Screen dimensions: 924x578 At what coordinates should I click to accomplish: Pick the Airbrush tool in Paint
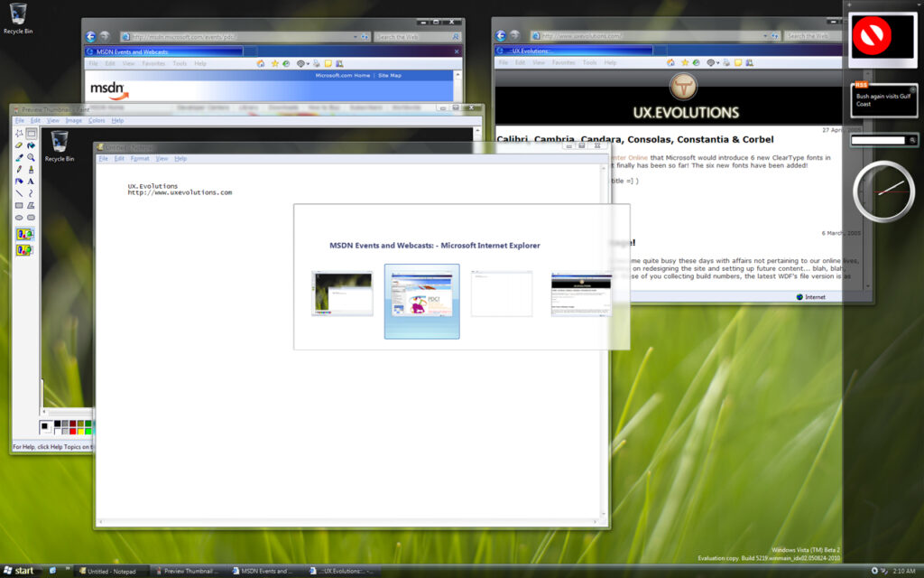pyautogui.click(x=19, y=182)
